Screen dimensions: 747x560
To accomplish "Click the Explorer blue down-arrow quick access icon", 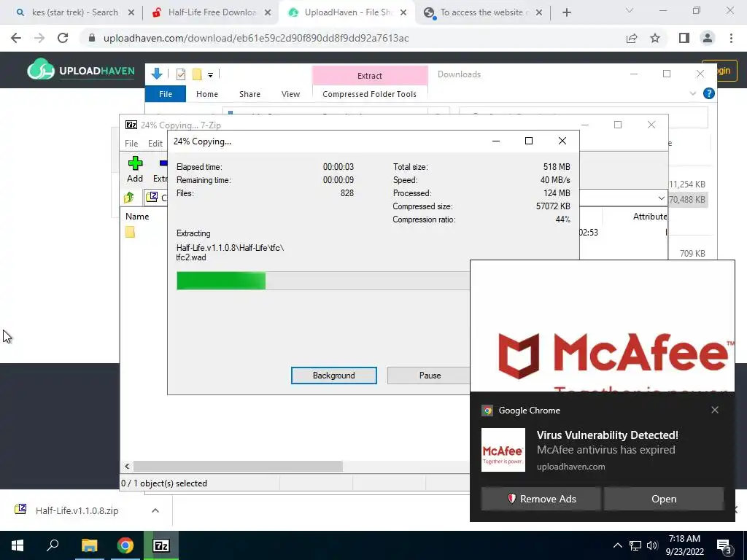I will 157,74.
